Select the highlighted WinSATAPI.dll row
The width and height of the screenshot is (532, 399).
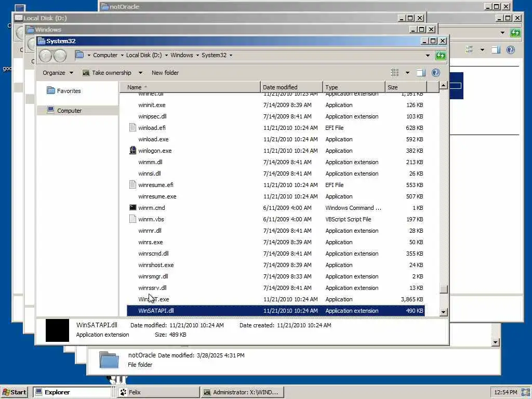pos(275,311)
